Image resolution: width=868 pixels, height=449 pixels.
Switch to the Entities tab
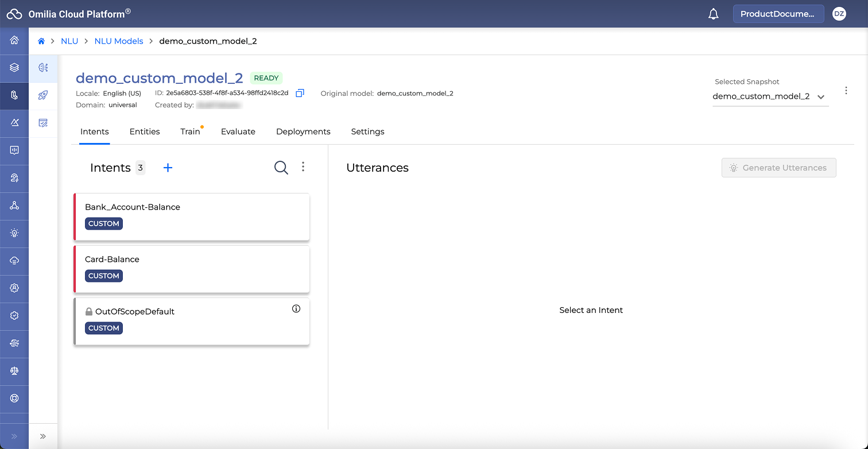145,131
